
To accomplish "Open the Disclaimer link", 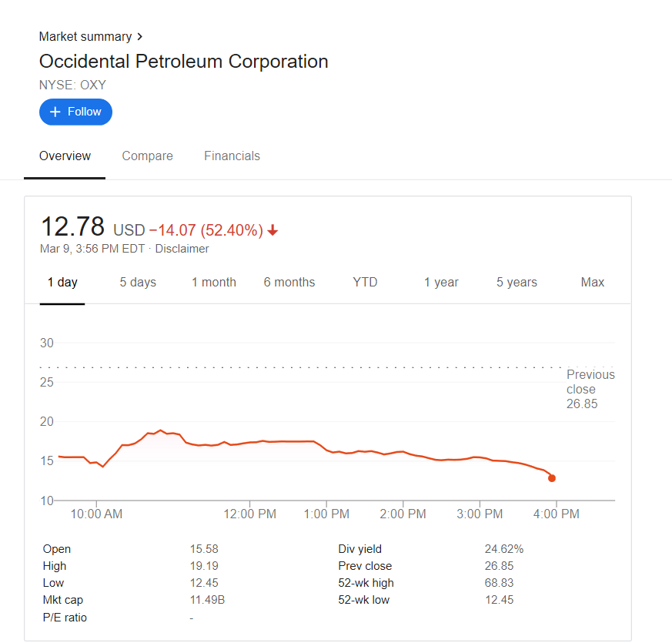I will (182, 249).
